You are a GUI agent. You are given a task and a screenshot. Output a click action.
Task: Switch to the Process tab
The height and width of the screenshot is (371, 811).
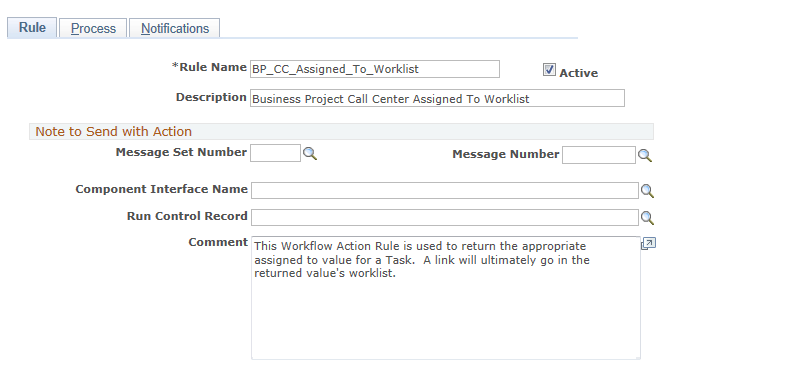[x=93, y=28]
